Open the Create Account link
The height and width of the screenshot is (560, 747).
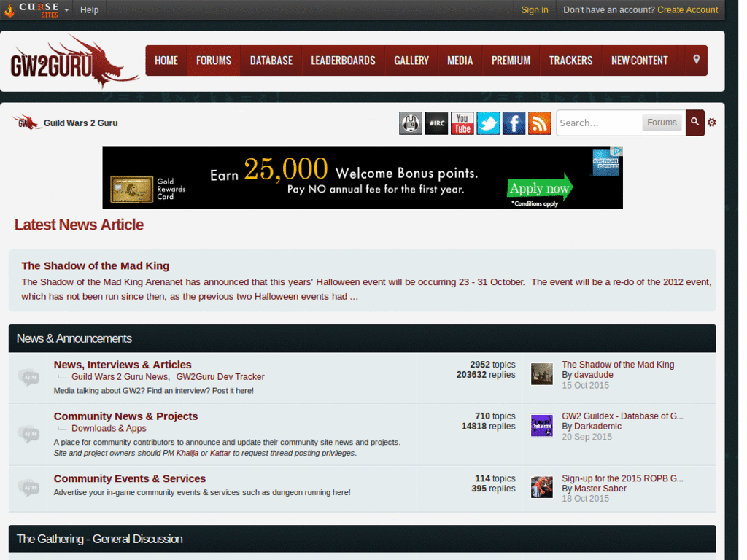pyautogui.click(x=687, y=10)
